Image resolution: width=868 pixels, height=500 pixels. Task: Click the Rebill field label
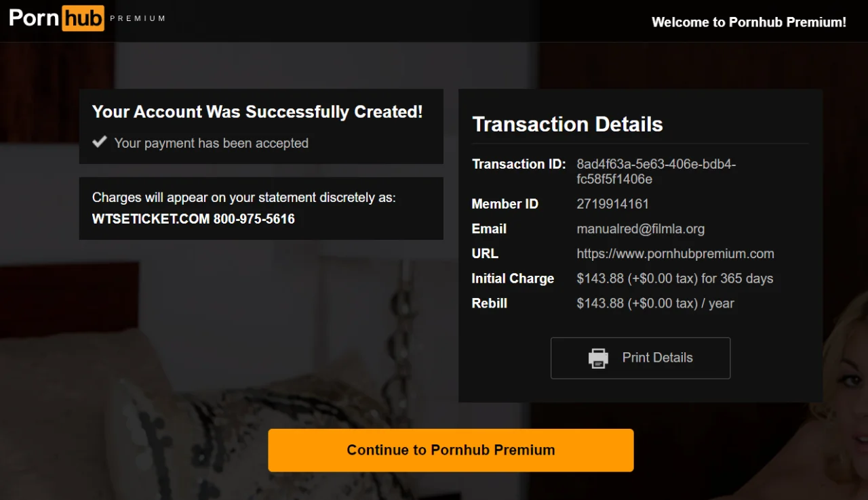coord(490,304)
